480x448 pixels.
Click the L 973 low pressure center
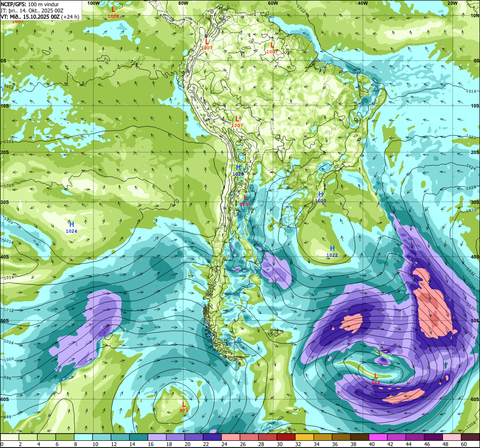(x=184, y=407)
